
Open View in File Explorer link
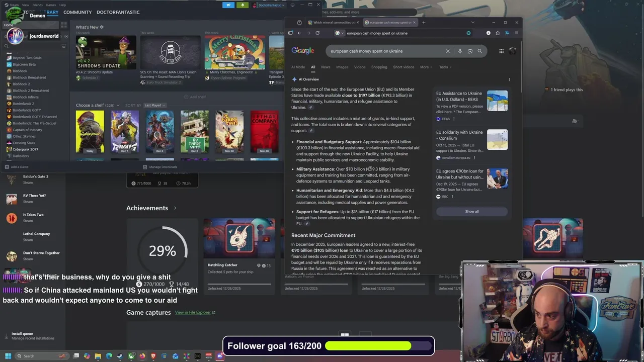point(195,312)
